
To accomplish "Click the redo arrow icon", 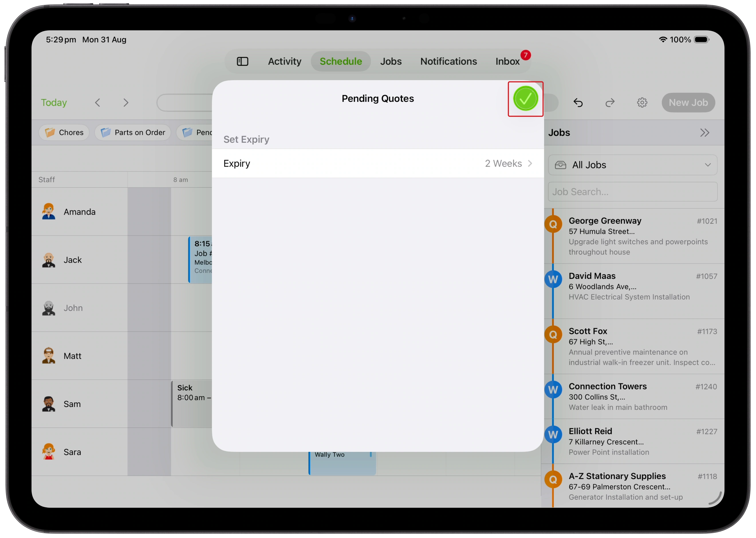I will coord(609,103).
